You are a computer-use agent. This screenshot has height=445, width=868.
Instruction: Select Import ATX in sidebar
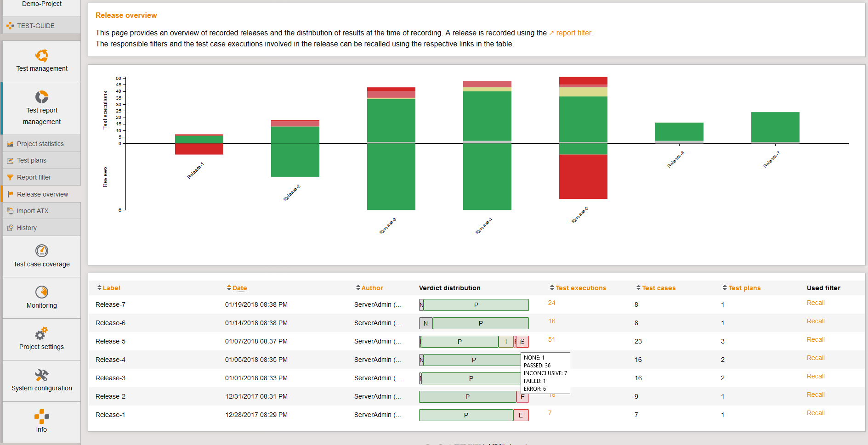point(33,211)
